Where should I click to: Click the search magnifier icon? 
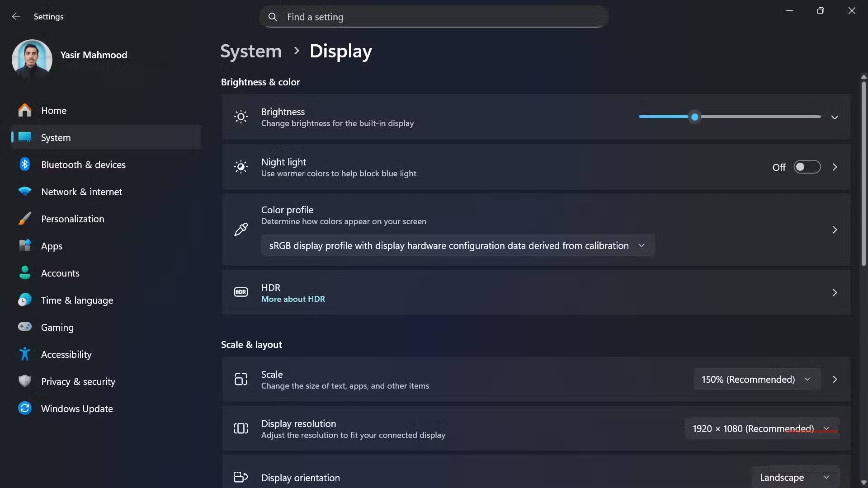point(273,17)
